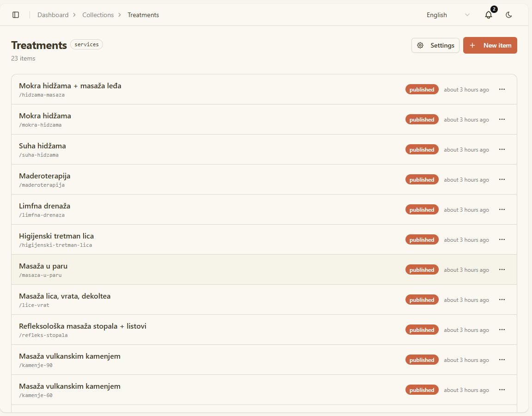Click the /refleks-stopala slug text
Screen dimensions: 532x416
(43, 335)
